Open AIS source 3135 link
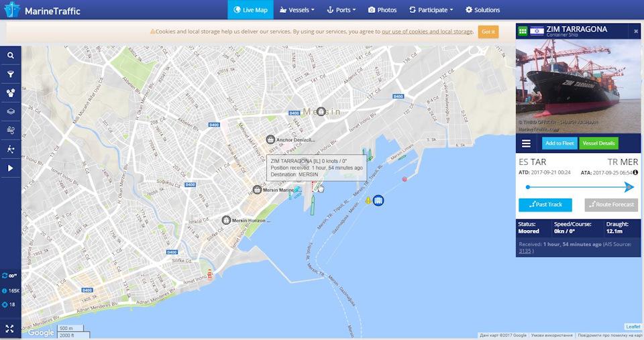Viewport: 644px width, 340px height. pos(525,251)
